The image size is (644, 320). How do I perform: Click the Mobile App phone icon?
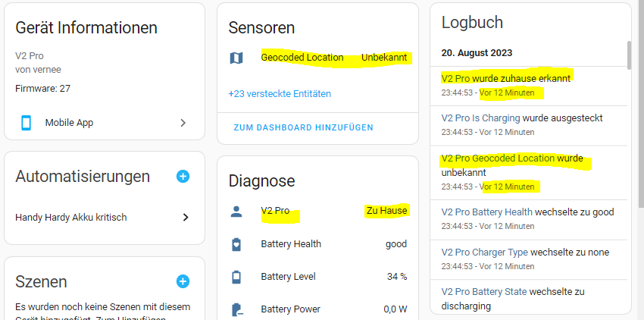click(x=27, y=123)
